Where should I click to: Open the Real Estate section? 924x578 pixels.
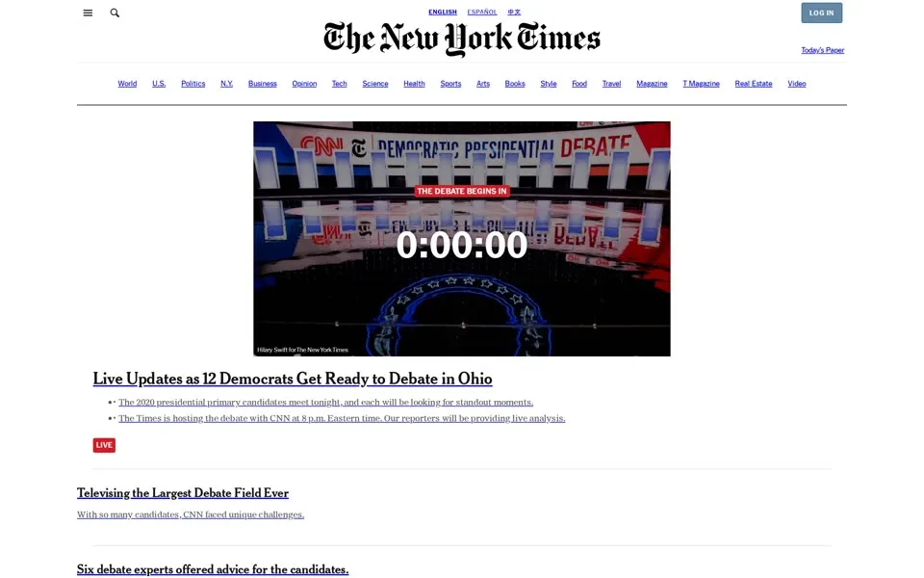[754, 84]
